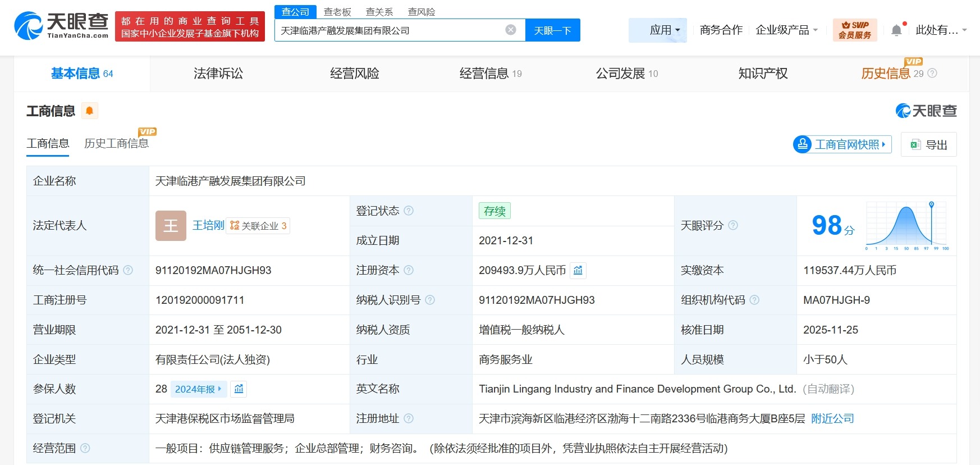The height and width of the screenshot is (465, 980).
Task: Select 增值税一般纳税人 taxpayer qualification
Action: pyautogui.click(x=521, y=330)
